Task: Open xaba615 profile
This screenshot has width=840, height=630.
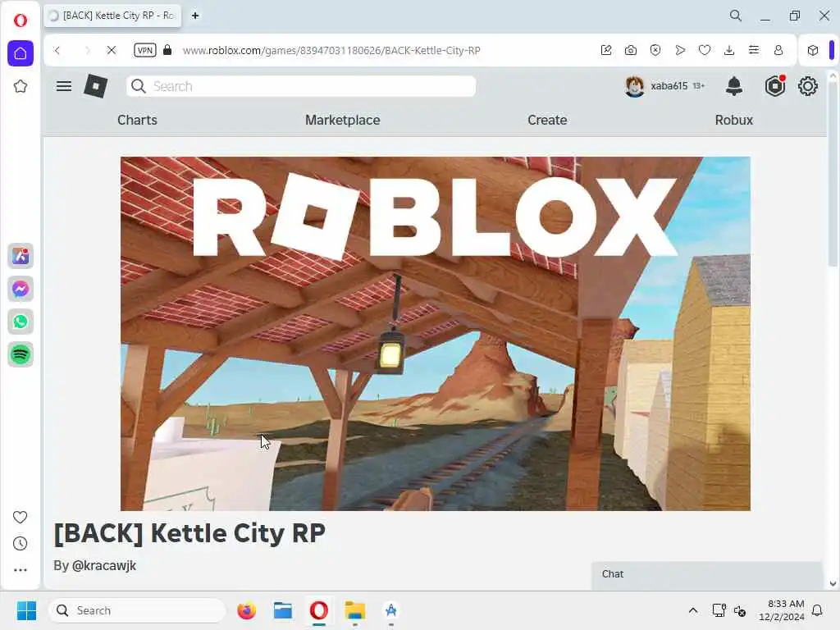Action: (664, 85)
